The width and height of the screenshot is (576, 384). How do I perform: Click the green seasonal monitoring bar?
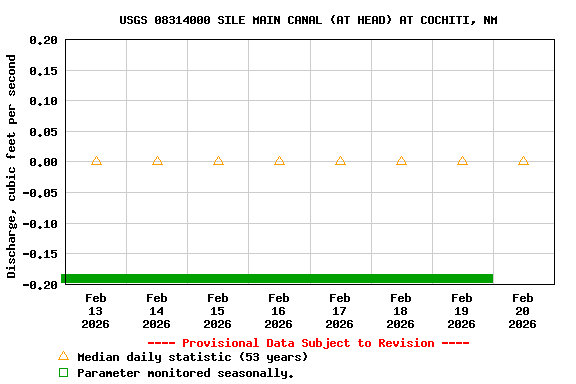277,279
